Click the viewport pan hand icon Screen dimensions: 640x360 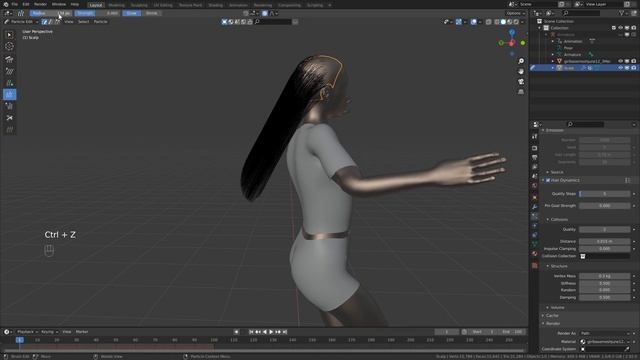pyautogui.click(x=521, y=71)
